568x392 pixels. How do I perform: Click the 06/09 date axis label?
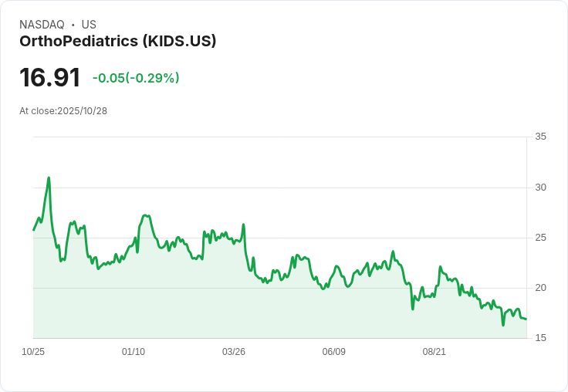coord(333,352)
